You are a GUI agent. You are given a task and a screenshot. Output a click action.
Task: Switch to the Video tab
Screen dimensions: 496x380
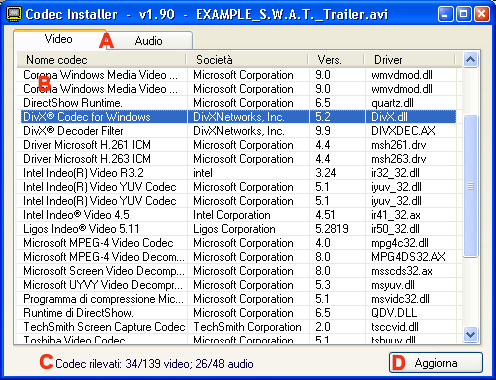[59, 39]
